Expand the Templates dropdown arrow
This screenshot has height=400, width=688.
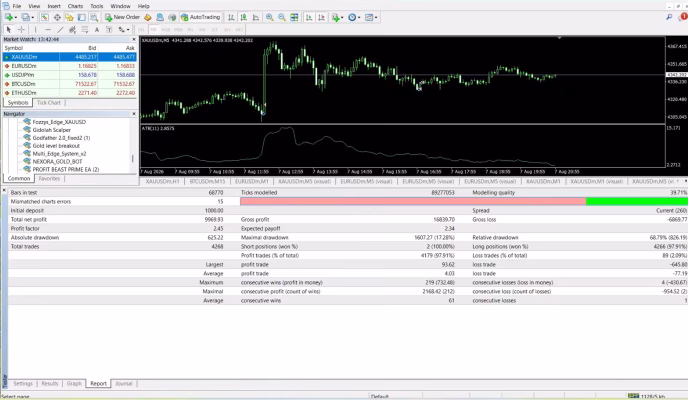click(376, 18)
